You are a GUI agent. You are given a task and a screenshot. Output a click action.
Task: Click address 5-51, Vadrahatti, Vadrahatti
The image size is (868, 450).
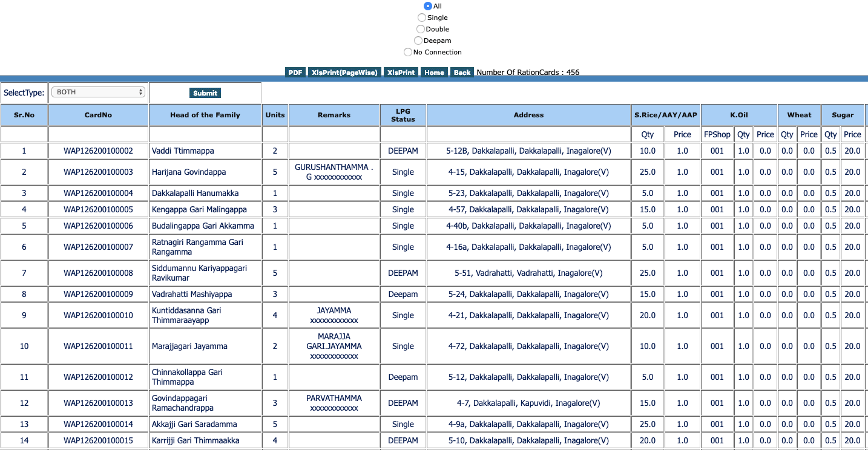point(528,273)
